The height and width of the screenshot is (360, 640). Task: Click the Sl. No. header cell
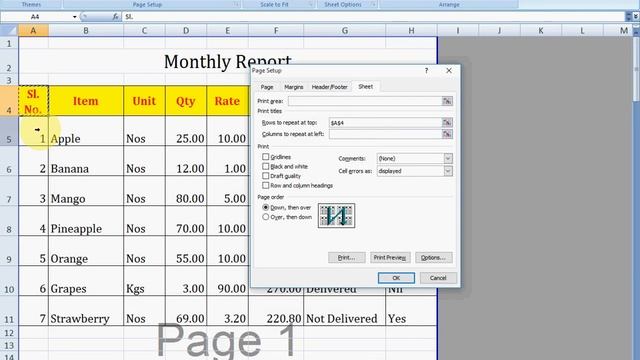click(33, 101)
